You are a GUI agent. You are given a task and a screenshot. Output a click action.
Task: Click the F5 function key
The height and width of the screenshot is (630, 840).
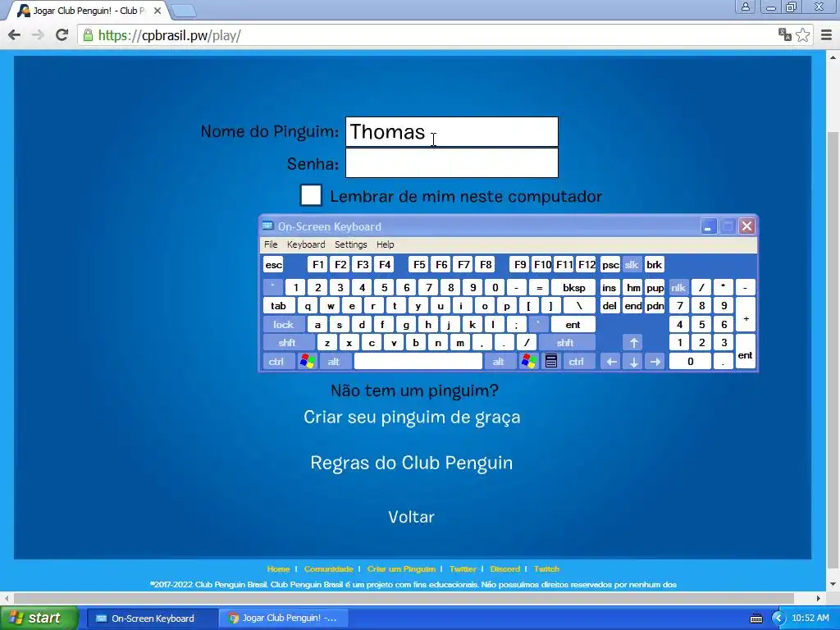419,265
